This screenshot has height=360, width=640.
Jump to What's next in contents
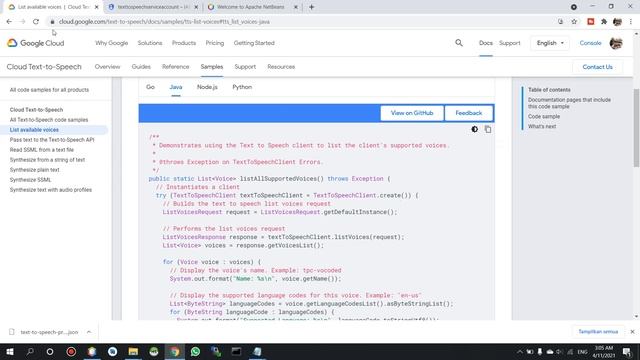[542, 127]
